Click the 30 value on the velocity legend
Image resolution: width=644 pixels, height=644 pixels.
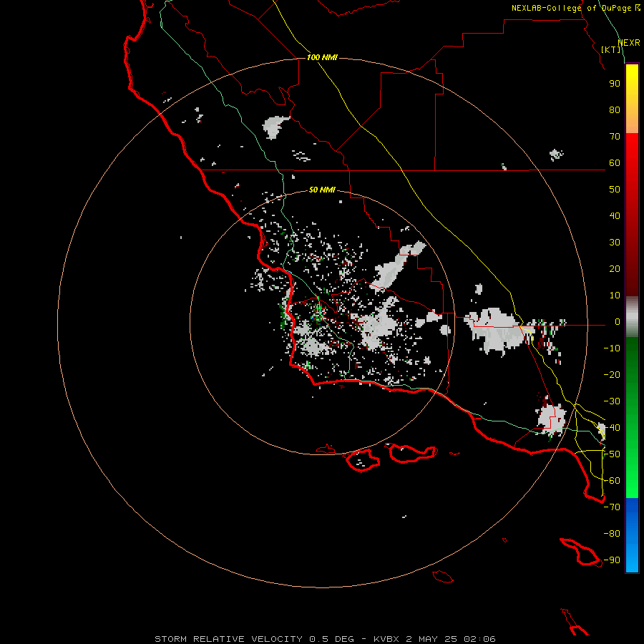(x=615, y=242)
